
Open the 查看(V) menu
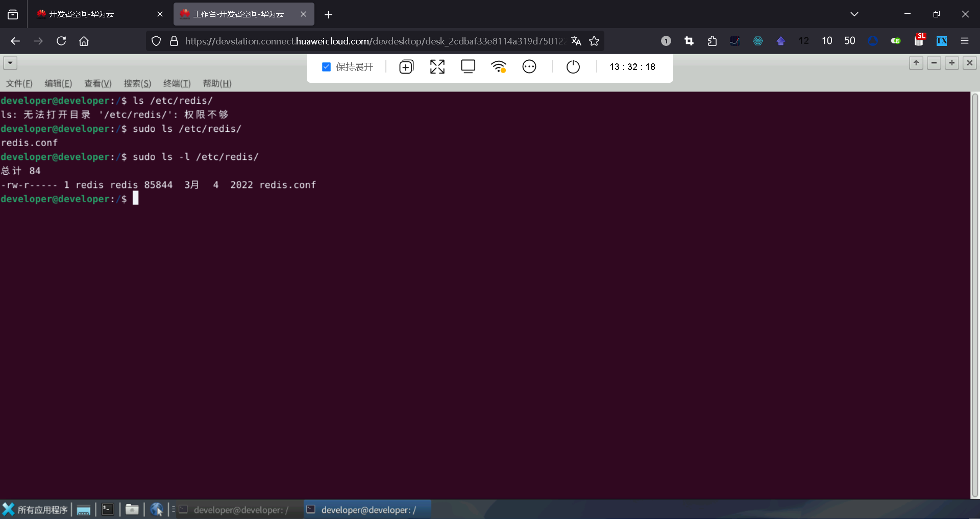(x=98, y=84)
